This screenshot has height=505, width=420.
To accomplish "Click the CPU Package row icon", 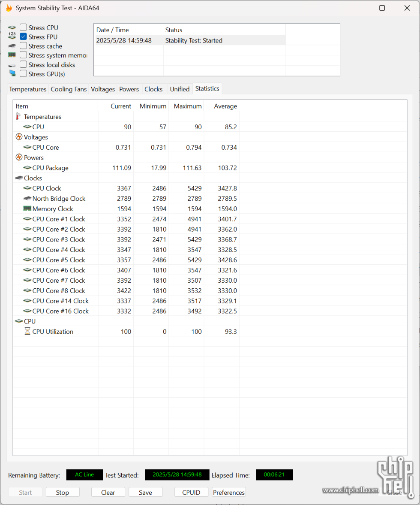I will tap(27, 167).
